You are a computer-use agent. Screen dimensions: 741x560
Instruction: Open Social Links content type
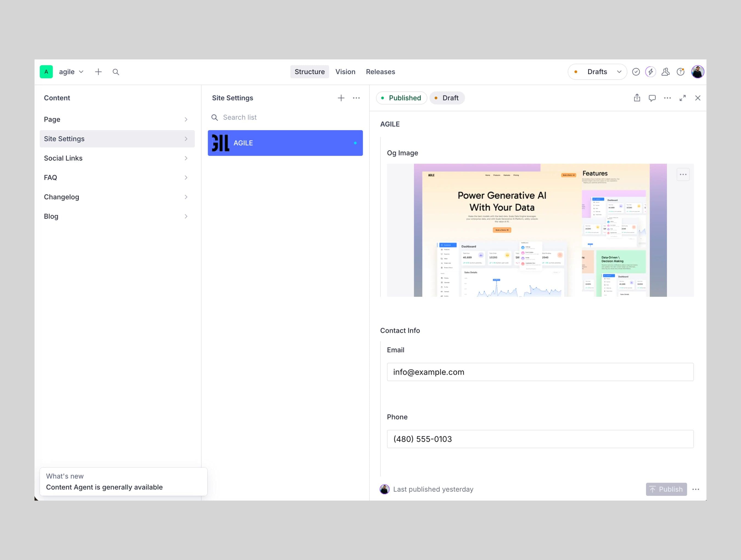point(117,158)
